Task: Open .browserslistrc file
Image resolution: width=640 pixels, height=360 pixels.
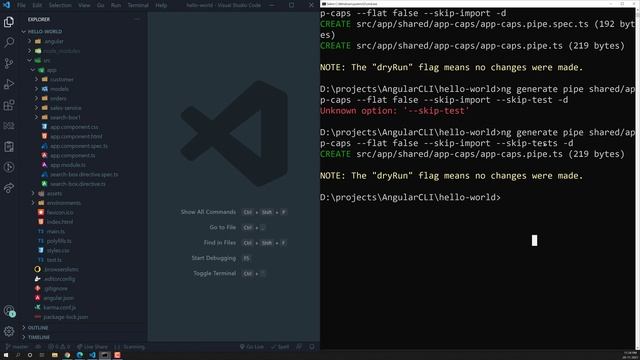Action: pyautogui.click(x=61, y=269)
